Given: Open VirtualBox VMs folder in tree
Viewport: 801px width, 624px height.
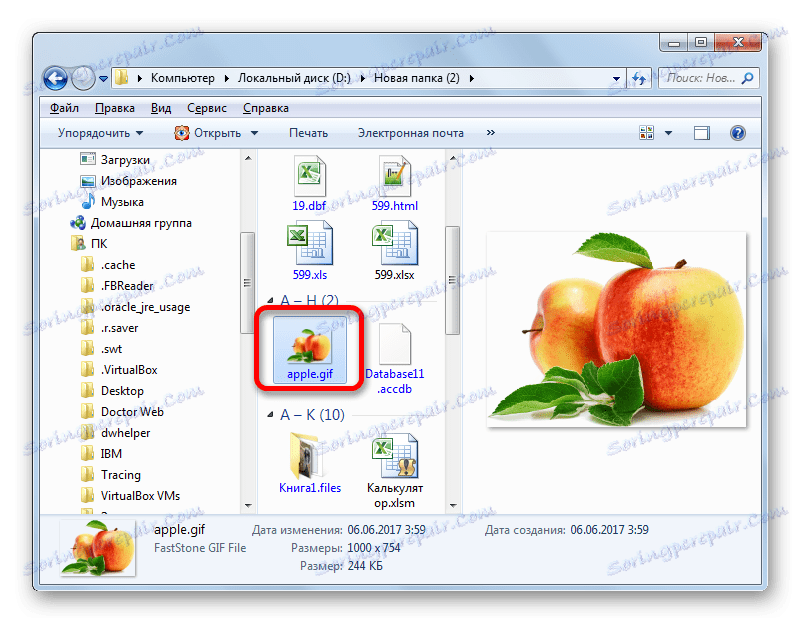Looking at the screenshot, I should tap(140, 495).
